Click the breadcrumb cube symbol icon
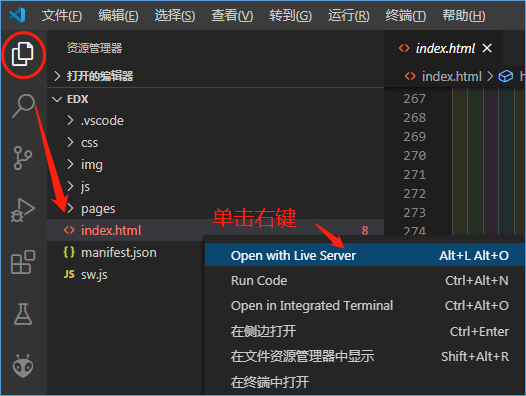This screenshot has width=526, height=396. point(506,77)
